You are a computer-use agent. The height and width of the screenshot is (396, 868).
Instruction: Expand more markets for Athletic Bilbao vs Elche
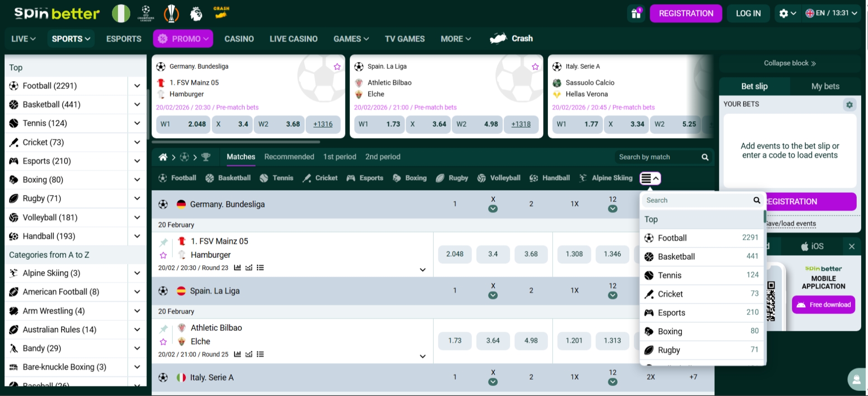423,356
